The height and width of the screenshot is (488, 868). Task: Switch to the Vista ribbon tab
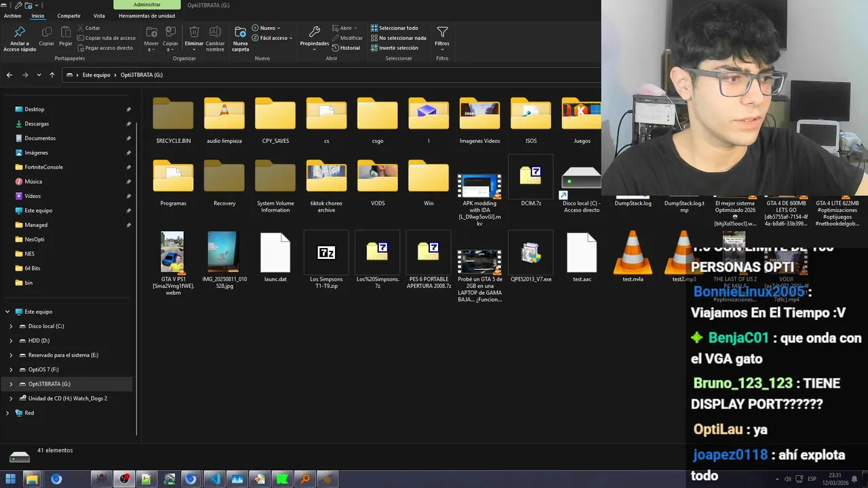tap(99, 16)
